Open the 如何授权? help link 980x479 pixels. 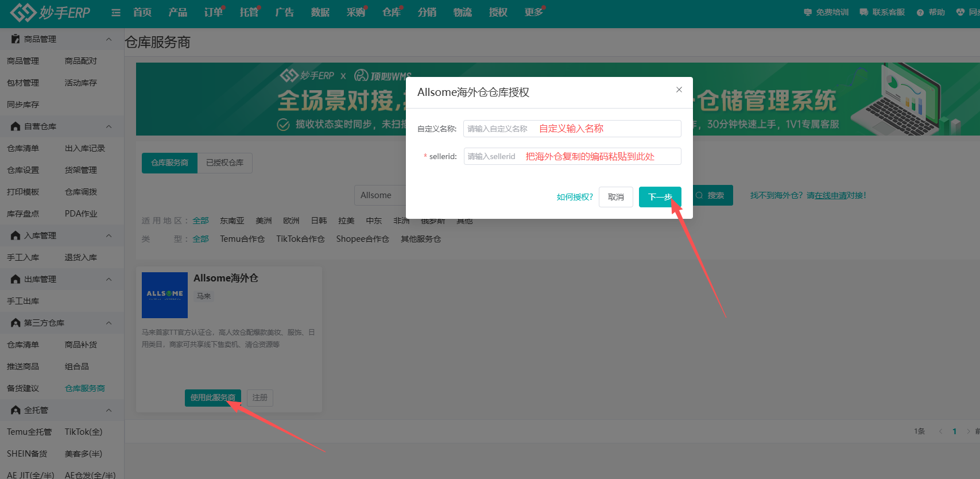click(x=575, y=197)
